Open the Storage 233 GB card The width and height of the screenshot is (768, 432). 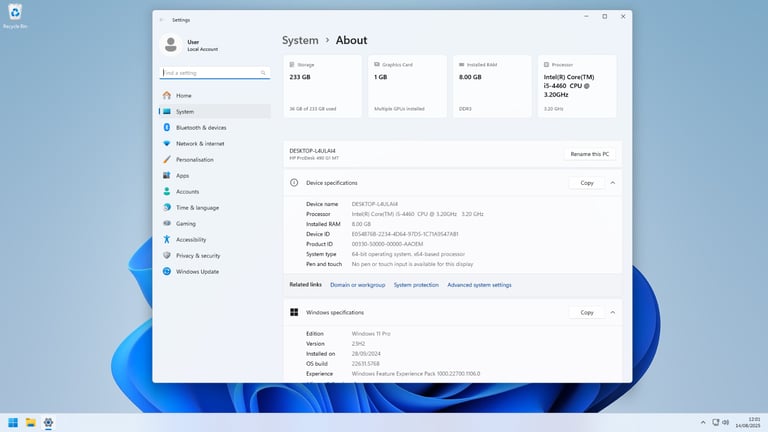[322, 86]
